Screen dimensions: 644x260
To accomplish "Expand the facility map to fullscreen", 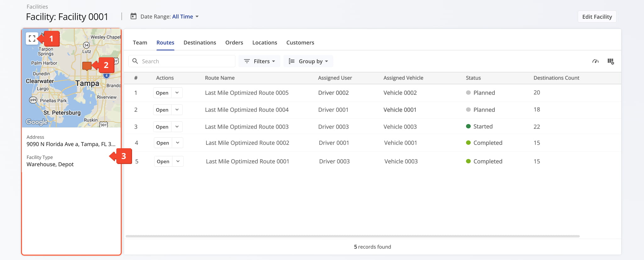I will [x=32, y=39].
